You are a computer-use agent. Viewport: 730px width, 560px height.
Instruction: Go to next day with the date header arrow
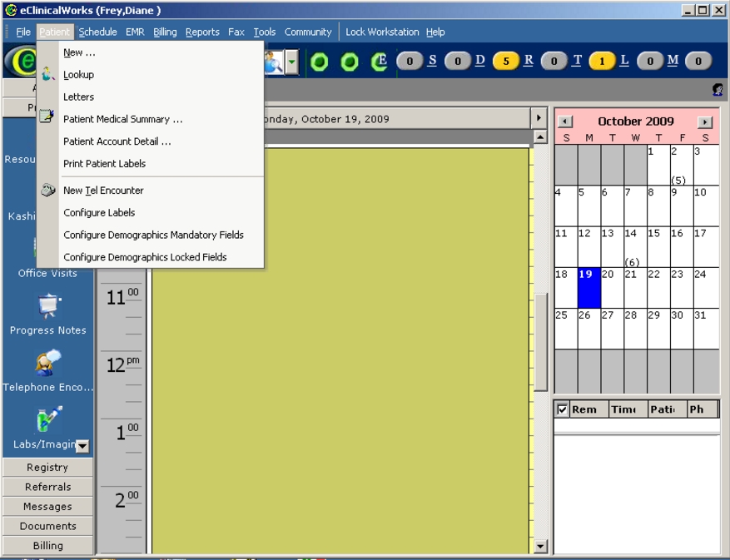[x=539, y=118]
